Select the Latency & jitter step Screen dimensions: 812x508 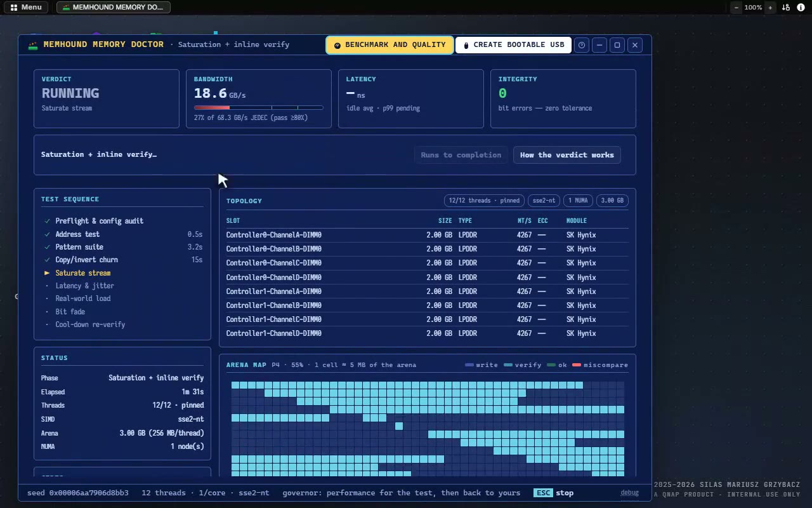coord(122,286)
